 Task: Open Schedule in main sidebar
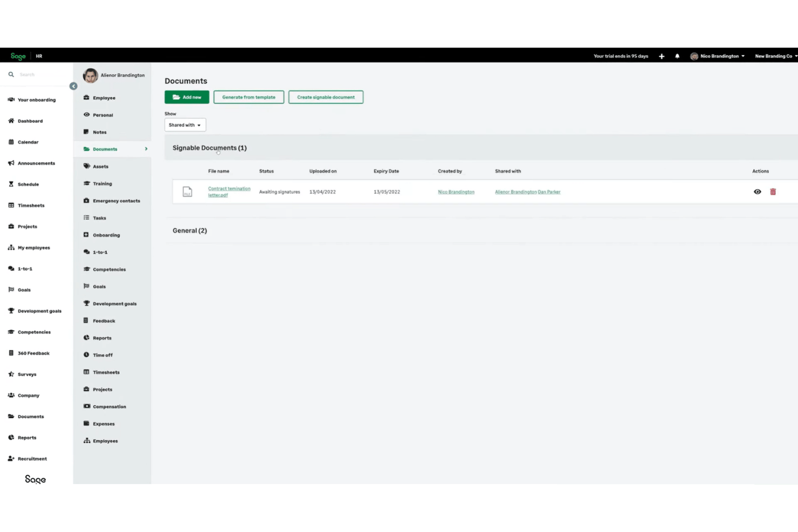tap(28, 184)
